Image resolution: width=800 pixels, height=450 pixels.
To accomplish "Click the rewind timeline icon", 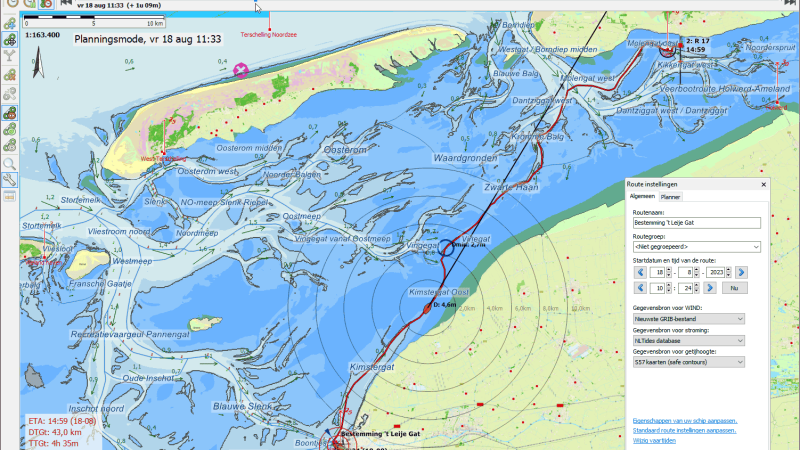I will click(x=66, y=3).
